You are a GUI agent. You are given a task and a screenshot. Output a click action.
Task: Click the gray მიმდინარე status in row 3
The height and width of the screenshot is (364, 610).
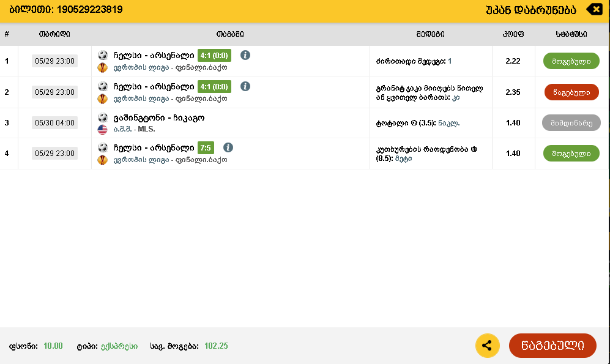click(571, 123)
